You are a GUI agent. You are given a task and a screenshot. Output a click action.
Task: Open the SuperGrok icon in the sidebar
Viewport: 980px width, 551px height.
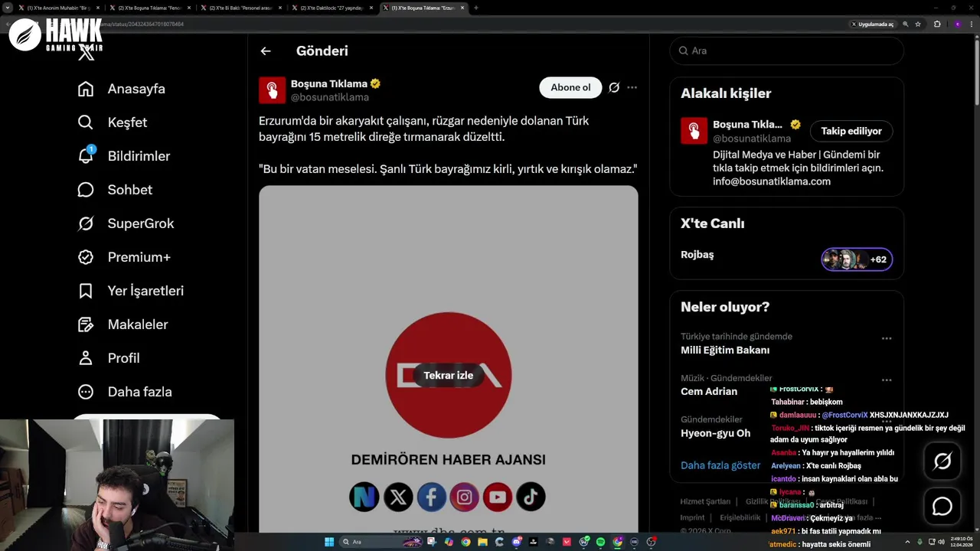(86, 223)
